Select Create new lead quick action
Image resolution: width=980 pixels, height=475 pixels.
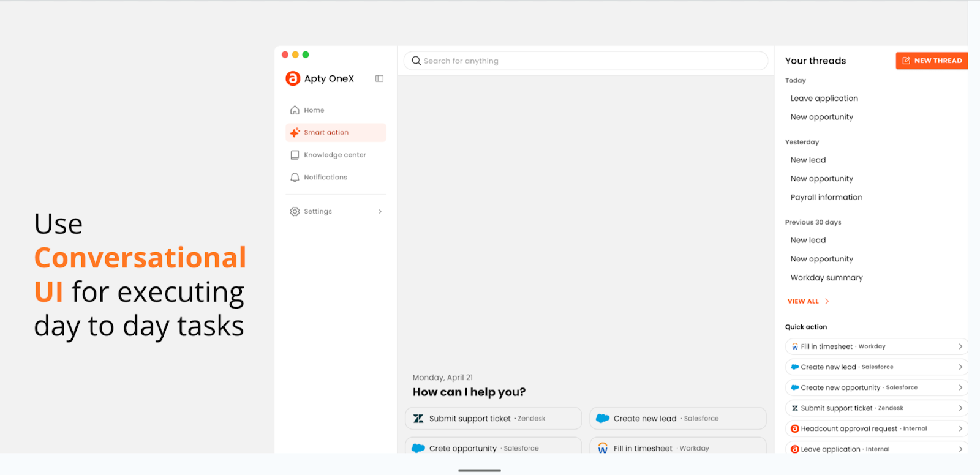[876, 367]
